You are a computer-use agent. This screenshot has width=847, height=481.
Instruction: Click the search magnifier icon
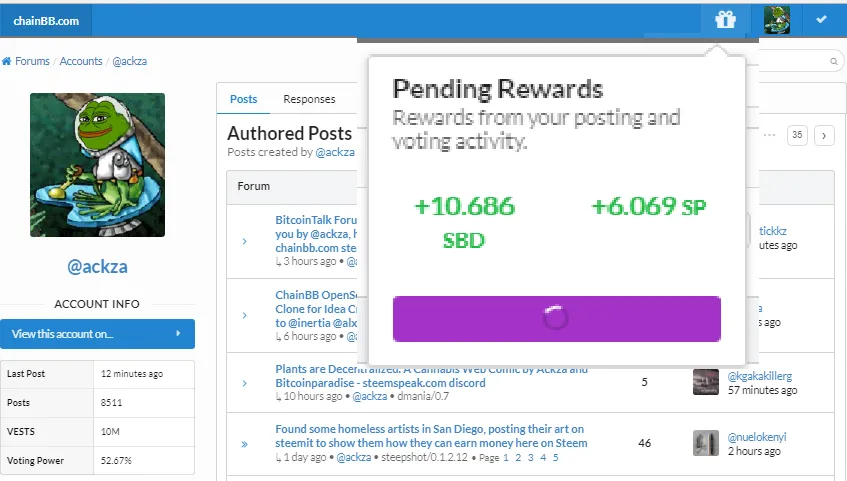[x=834, y=61]
